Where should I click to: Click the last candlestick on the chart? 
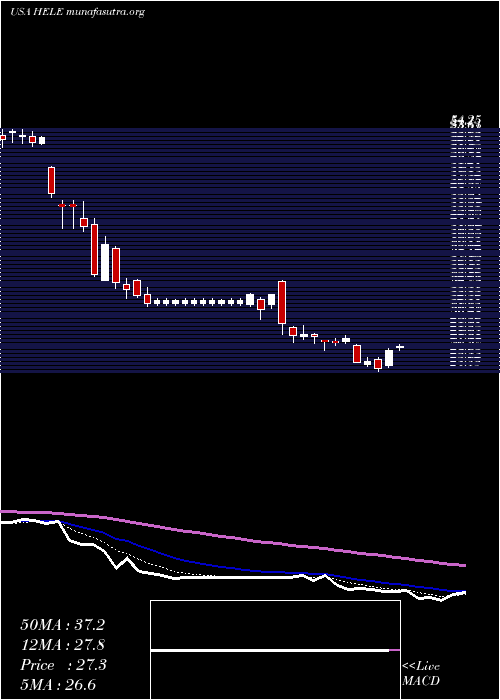[x=400, y=347]
